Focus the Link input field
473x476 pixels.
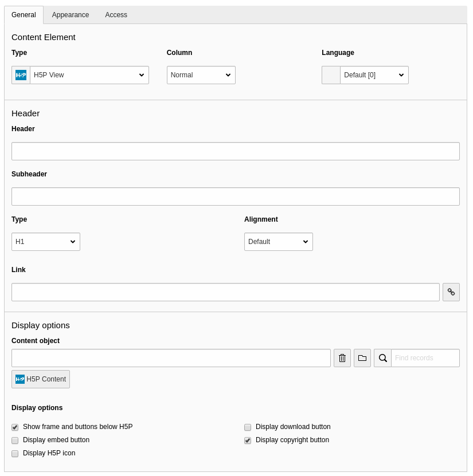pyautogui.click(x=225, y=292)
